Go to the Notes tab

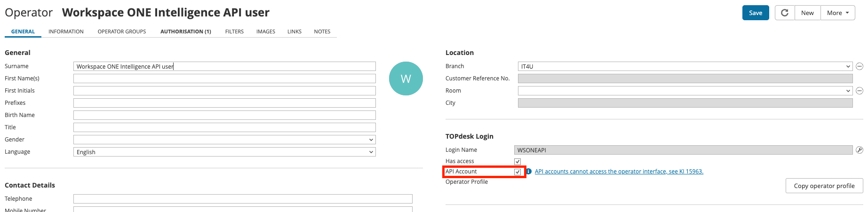tap(322, 31)
